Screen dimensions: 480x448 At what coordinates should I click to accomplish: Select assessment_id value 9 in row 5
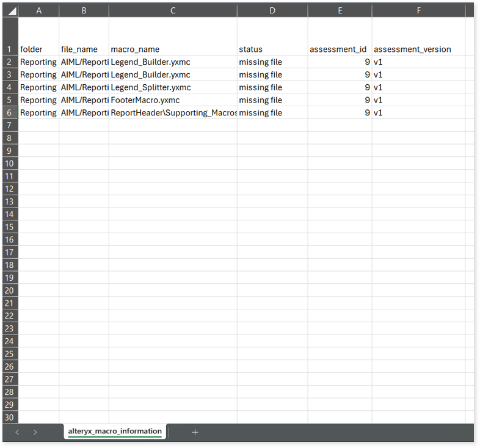click(x=340, y=100)
